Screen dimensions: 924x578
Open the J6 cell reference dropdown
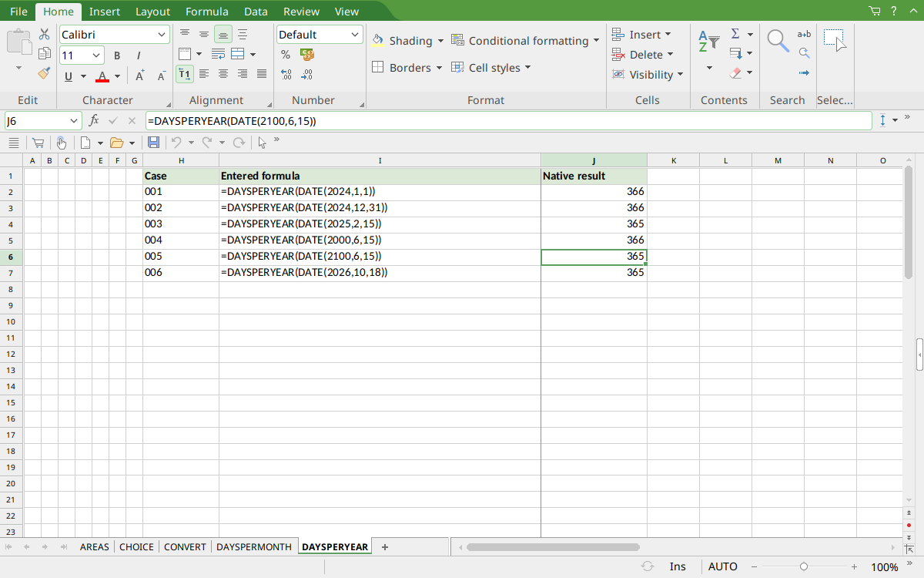74,121
